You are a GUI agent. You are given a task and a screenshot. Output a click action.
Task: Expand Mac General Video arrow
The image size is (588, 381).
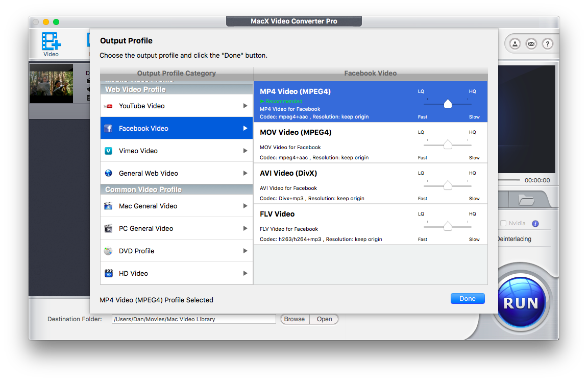[245, 206]
